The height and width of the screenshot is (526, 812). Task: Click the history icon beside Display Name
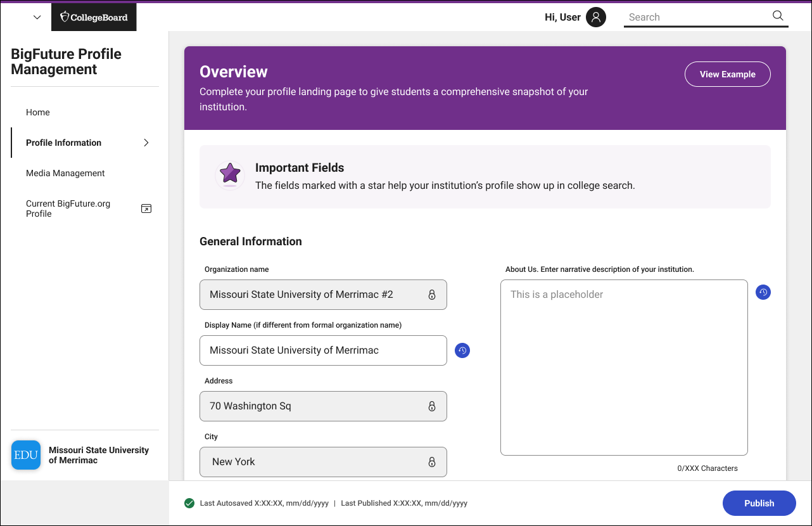pos(462,350)
